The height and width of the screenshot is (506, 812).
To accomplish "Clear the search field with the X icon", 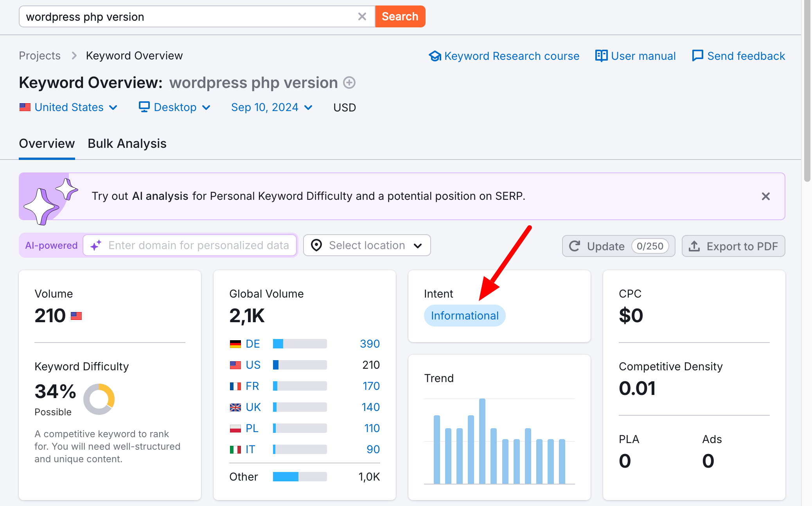I will coord(362,16).
